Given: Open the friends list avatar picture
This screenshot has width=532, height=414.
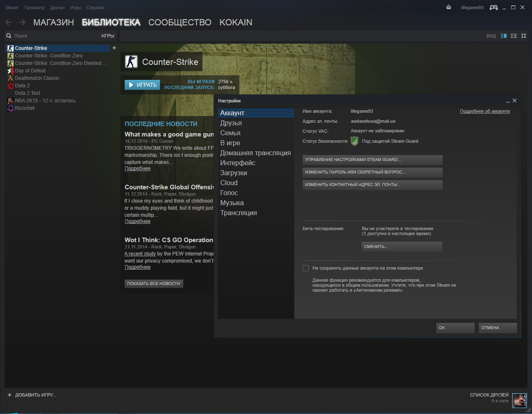Looking at the screenshot, I should tap(520, 401).
